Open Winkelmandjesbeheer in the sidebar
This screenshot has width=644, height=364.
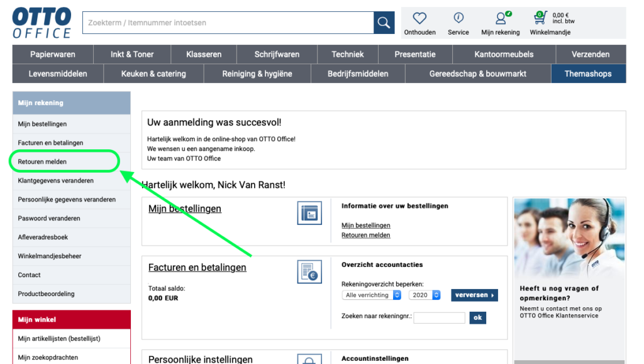pos(72,256)
